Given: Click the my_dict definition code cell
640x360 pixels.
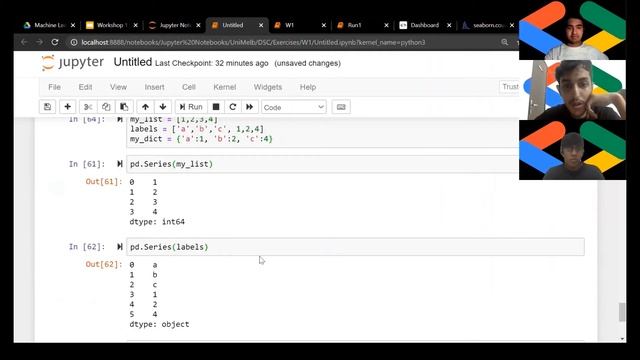Looking at the screenshot, I should pyautogui.click(x=322, y=132).
